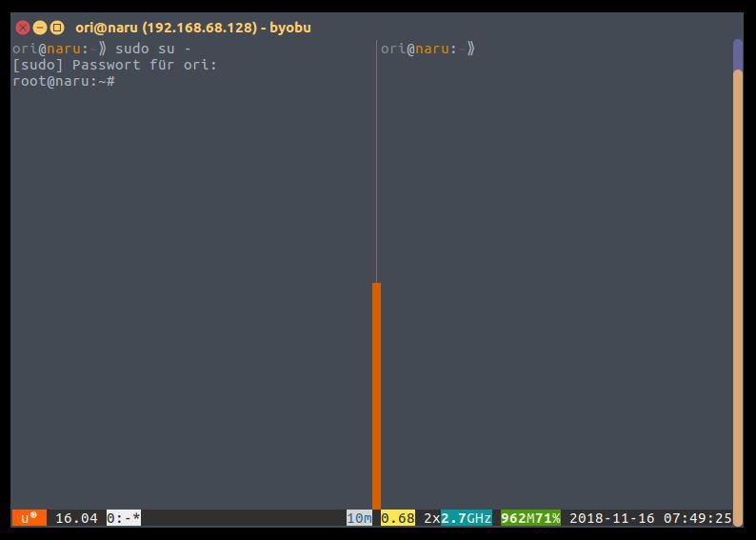Click the purple scrollbar thumb at top
Screen dimensions: 756x540
[x=737, y=54]
